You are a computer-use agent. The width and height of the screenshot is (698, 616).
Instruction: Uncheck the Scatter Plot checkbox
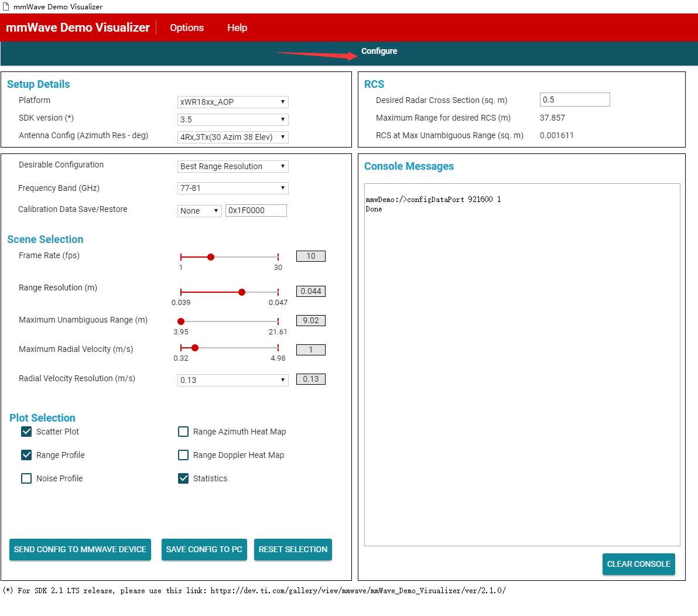(26, 432)
